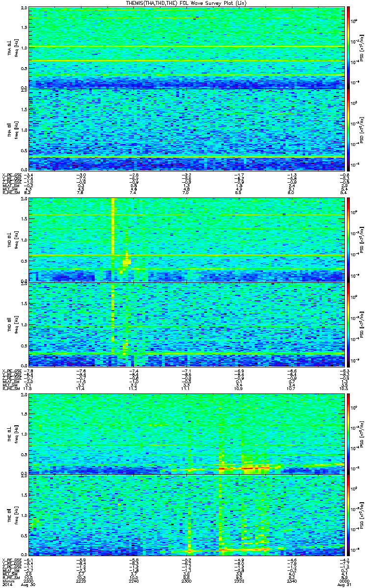Click the 2220 time tick label

point(81,581)
